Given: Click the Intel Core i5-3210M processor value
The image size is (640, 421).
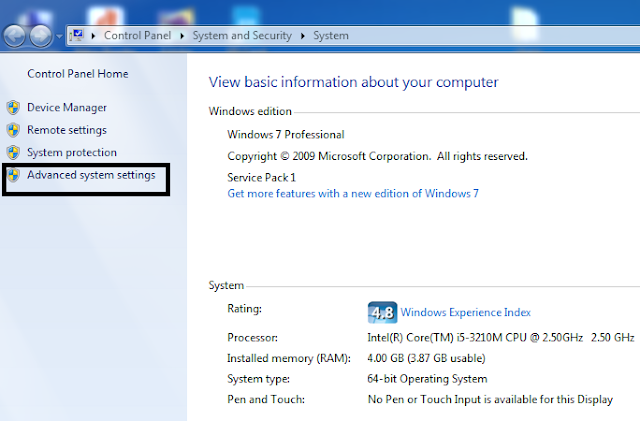Looking at the screenshot, I should point(501,338).
